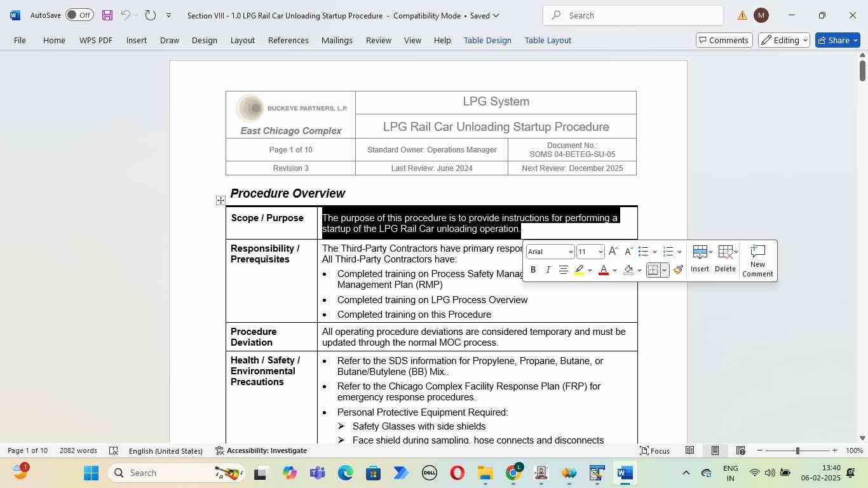Click the Undo arrow icon
This screenshot has width=868, height=488.
125,15
